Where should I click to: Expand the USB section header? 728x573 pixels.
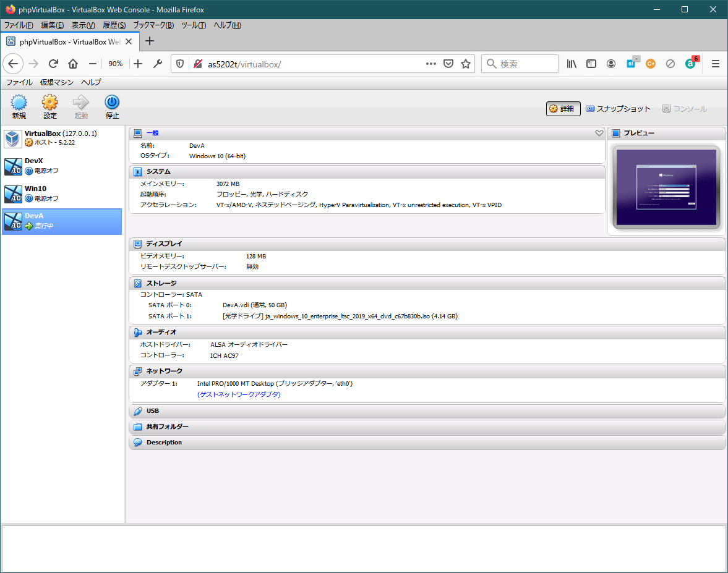click(x=427, y=411)
